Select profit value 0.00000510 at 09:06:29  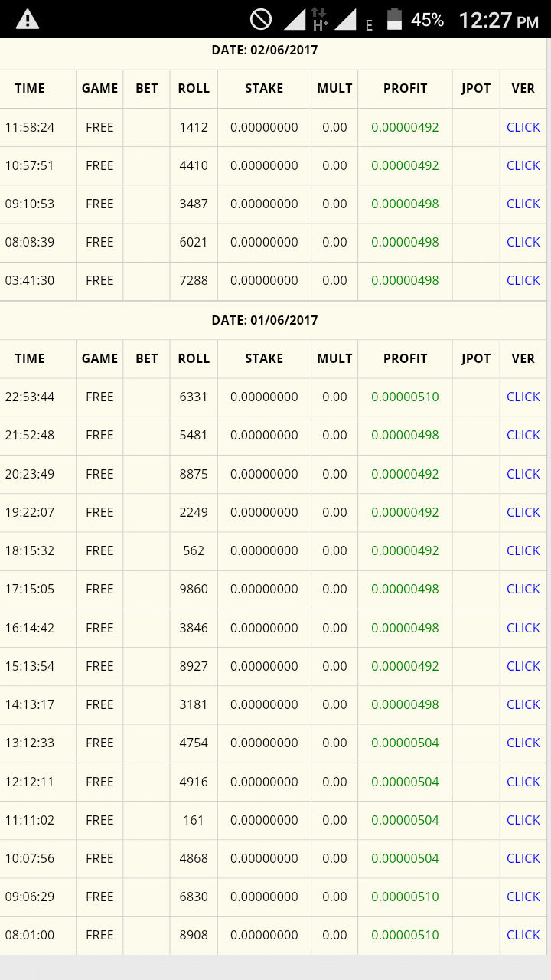coord(406,897)
